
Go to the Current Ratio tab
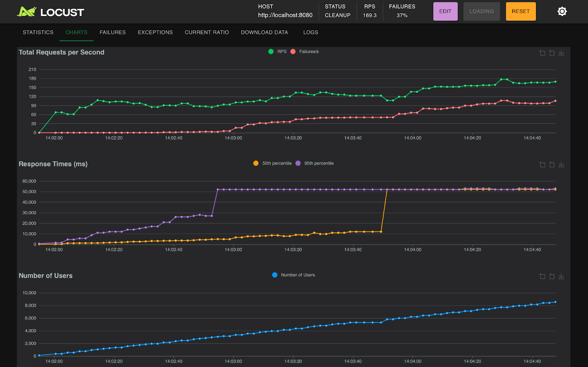tap(207, 32)
